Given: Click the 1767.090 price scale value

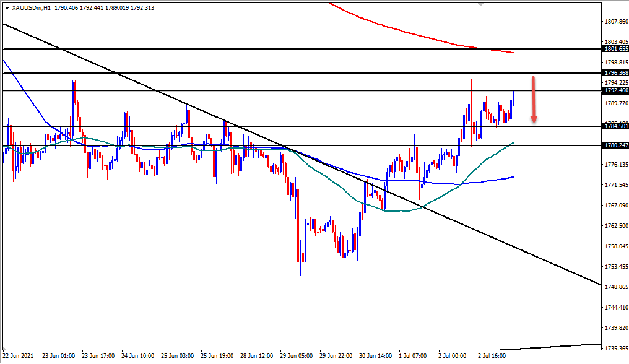Looking at the screenshot, I should 617,205.
